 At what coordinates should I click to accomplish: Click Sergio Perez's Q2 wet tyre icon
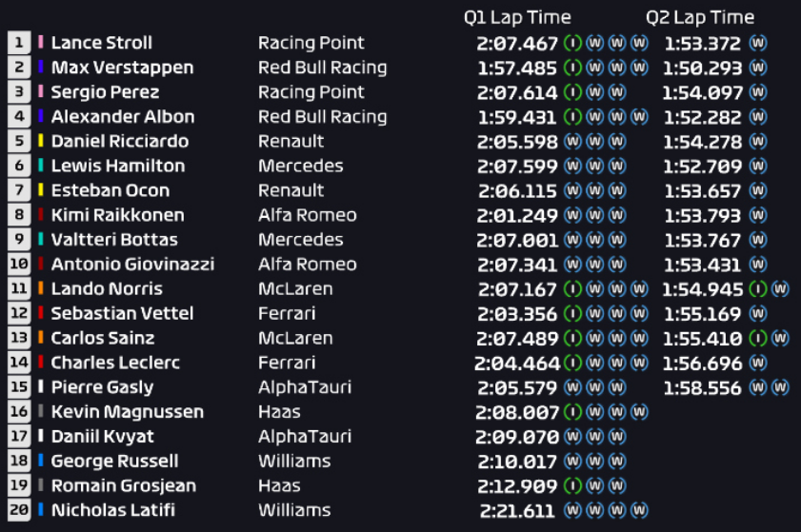pyautogui.click(x=758, y=92)
